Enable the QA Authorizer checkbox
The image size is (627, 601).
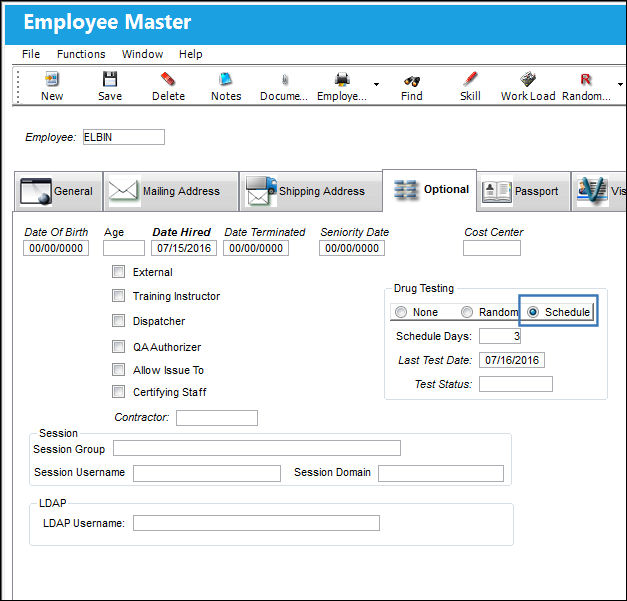(118, 347)
